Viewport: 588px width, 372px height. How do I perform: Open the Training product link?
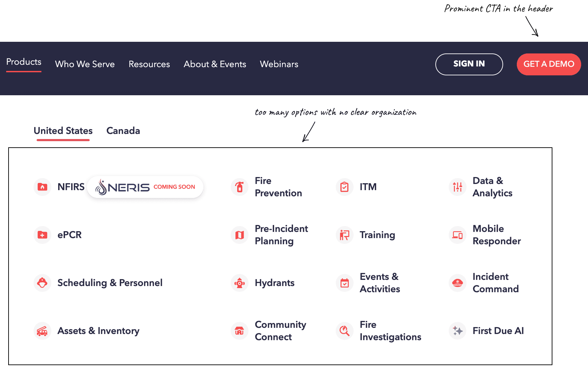[x=378, y=235]
